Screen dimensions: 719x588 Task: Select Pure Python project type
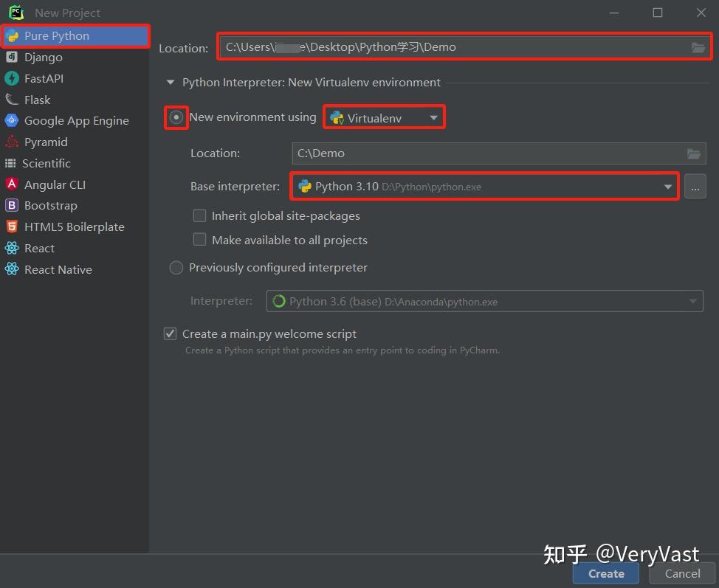click(x=75, y=35)
